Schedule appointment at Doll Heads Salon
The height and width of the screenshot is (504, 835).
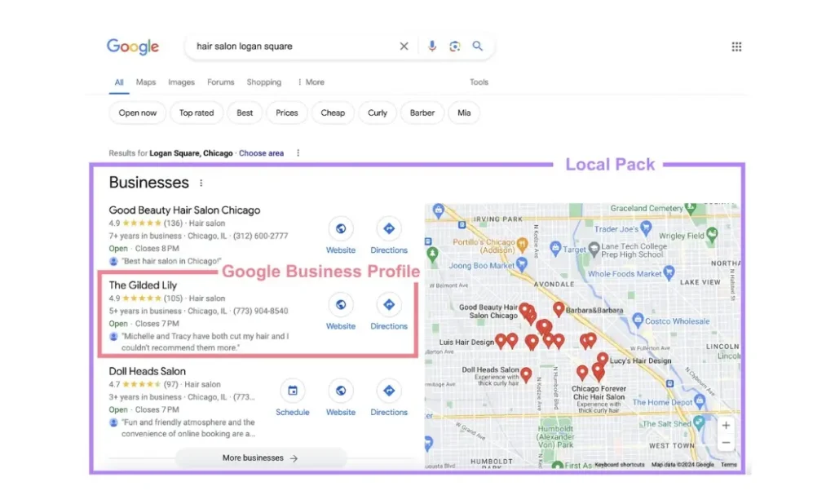(x=293, y=391)
